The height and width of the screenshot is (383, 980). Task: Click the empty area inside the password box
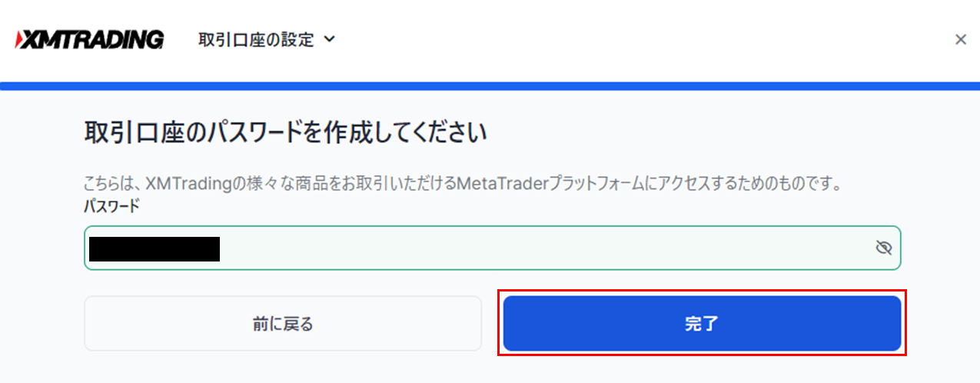coord(546,248)
